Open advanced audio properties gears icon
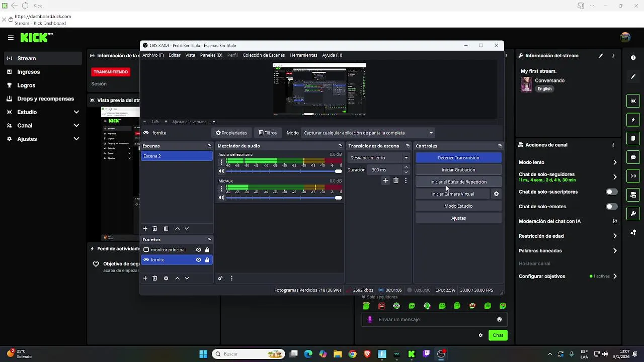The image size is (644, 362). coord(220,278)
